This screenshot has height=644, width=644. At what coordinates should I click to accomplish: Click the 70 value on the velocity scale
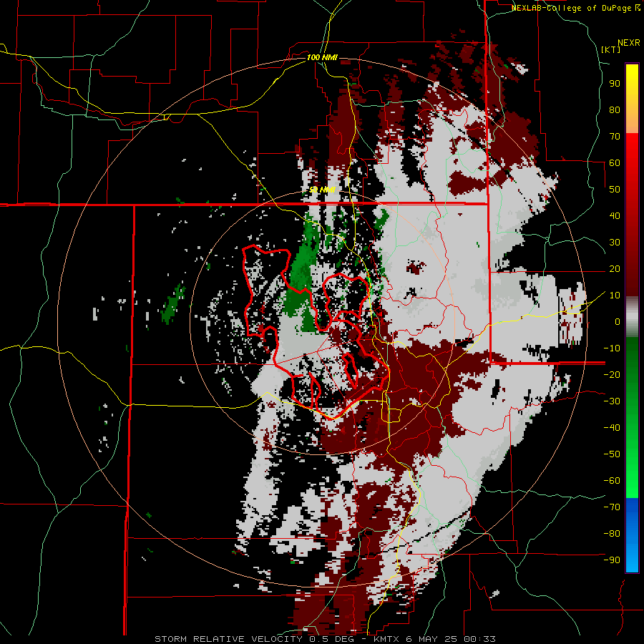(615, 137)
